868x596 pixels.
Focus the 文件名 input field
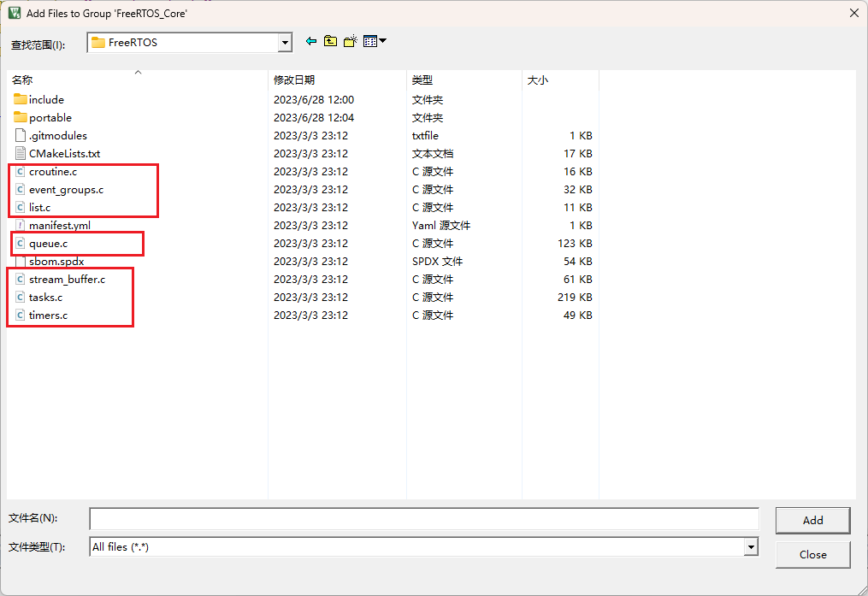tap(424, 518)
